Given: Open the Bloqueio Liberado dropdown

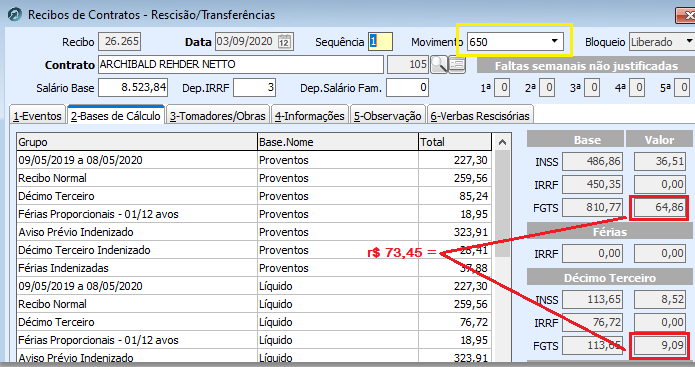Looking at the screenshot, I should 689,42.
